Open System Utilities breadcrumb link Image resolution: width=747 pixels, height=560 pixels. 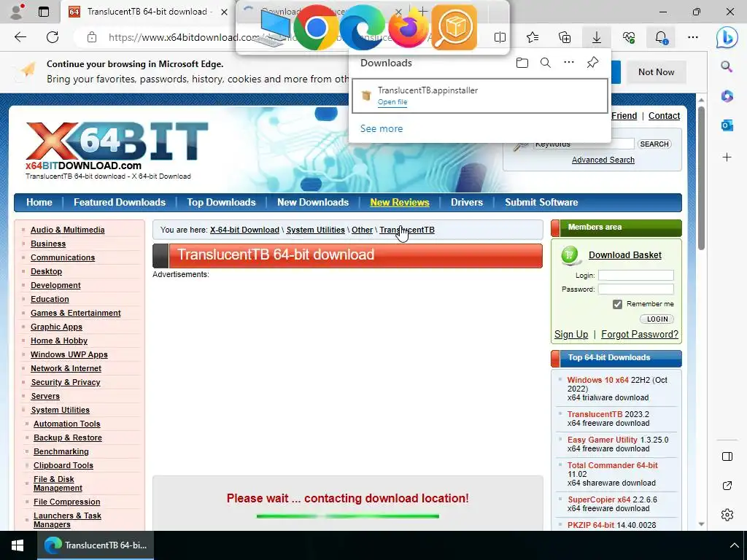click(315, 230)
